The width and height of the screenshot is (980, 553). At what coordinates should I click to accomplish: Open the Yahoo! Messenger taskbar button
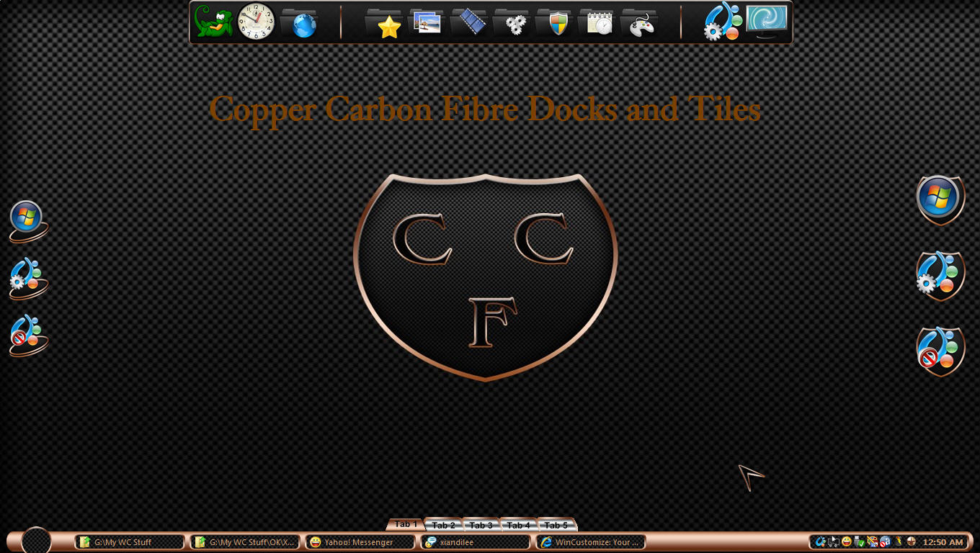coord(358,542)
